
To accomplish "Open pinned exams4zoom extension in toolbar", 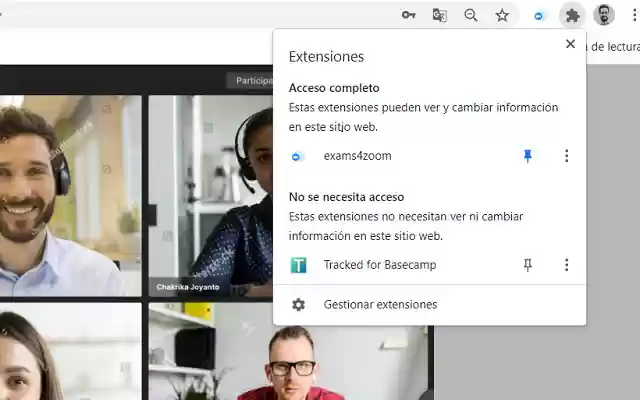I will pyautogui.click(x=539, y=16).
